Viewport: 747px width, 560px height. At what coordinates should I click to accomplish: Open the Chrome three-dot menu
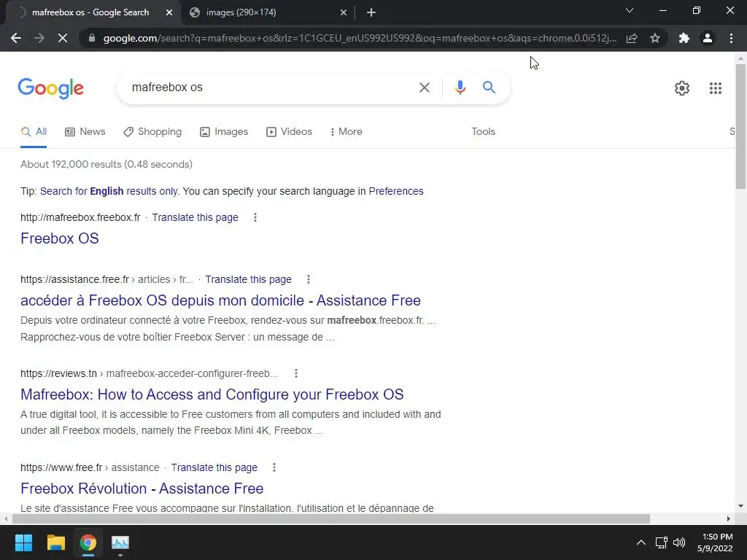731,38
